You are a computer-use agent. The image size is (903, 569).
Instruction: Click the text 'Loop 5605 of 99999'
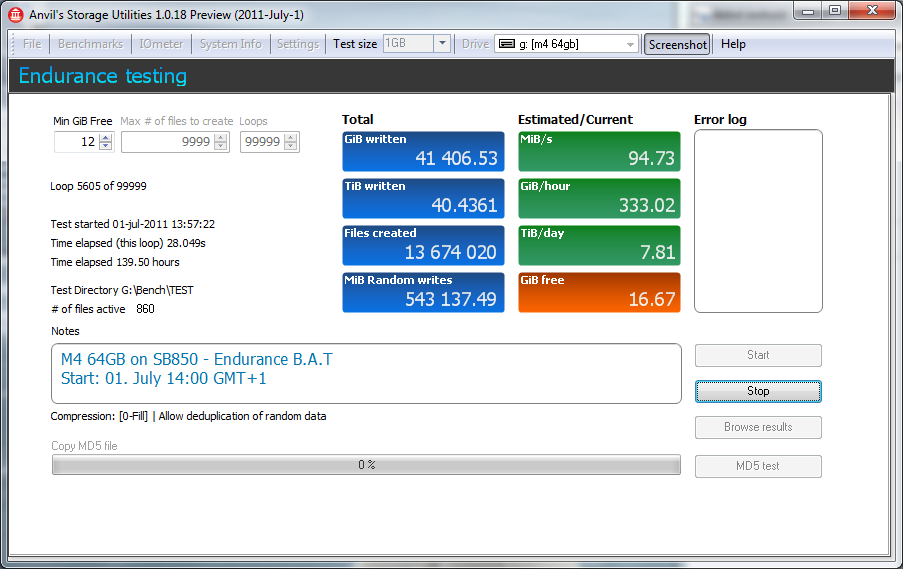click(98, 186)
